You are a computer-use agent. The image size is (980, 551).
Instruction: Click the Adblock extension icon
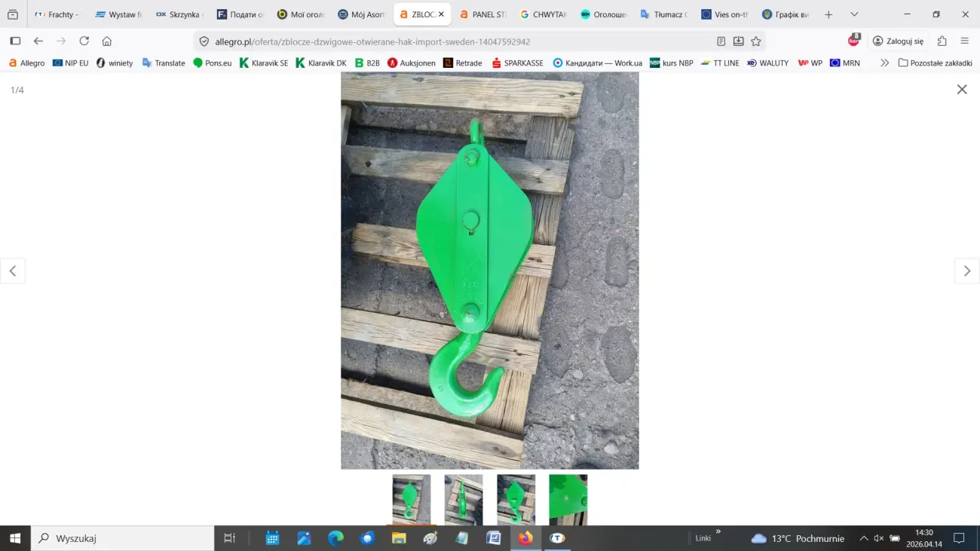click(853, 41)
